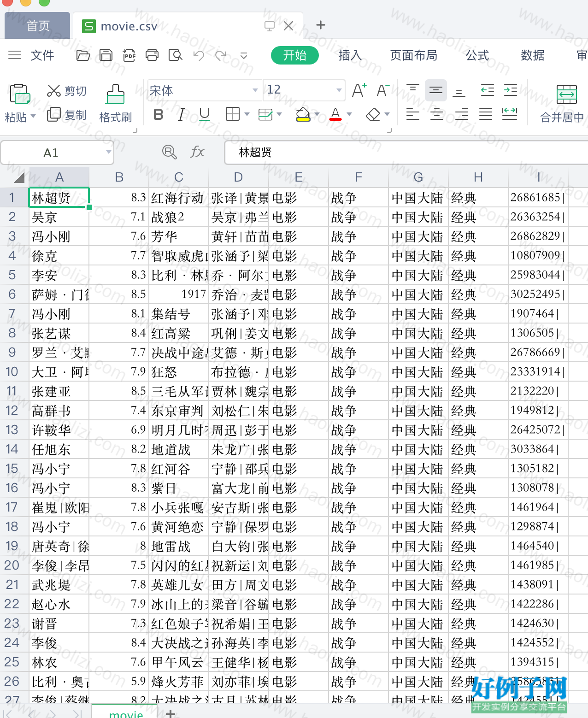This screenshot has width=588, height=718.
Task: Open the font size dropdown 12
Action: pyautogui.click(x=339, y=90)
